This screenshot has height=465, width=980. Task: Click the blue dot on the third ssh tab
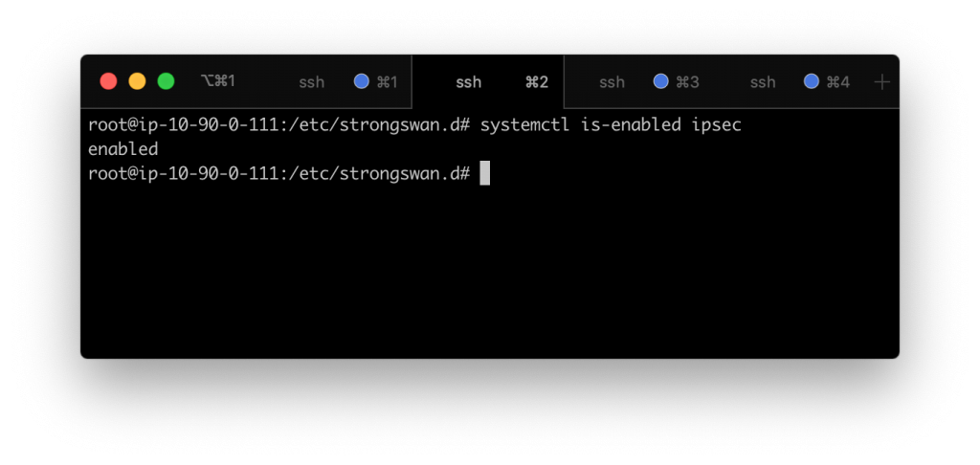click(x=660, y=82)
